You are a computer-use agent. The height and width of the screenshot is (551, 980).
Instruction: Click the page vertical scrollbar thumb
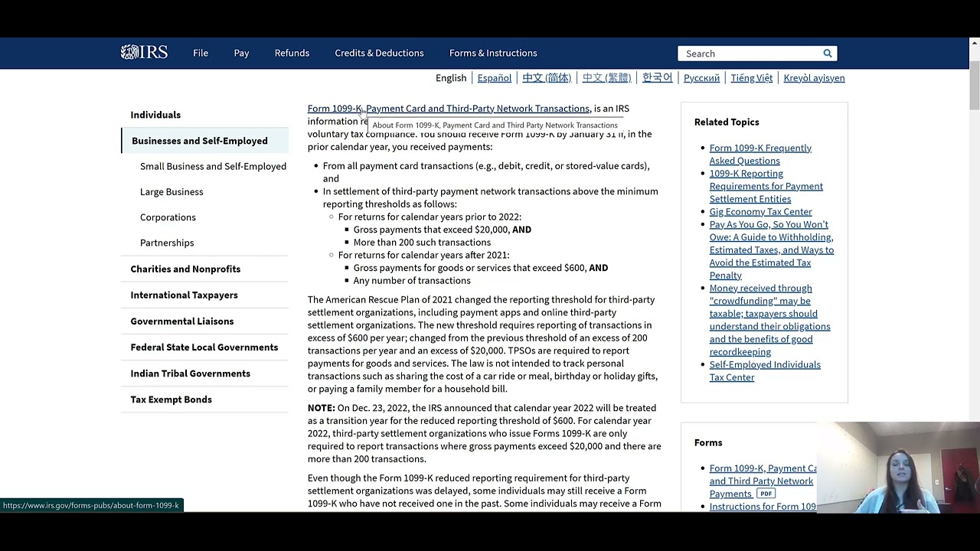974,86
